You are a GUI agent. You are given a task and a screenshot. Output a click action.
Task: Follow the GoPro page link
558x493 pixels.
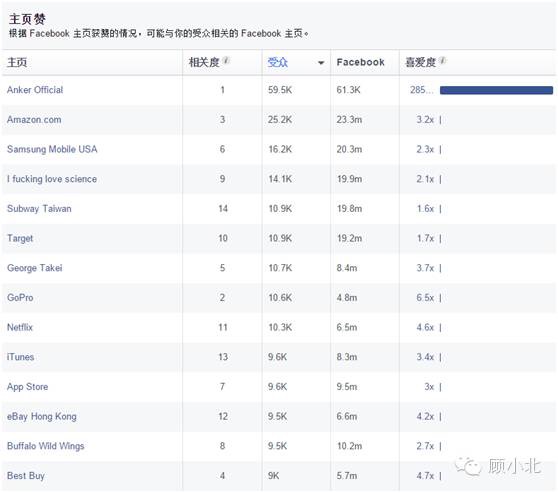click(x=20, y=298)
